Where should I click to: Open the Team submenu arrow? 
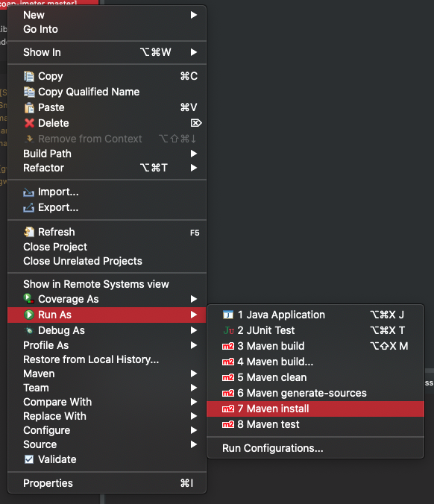(194, 388)
